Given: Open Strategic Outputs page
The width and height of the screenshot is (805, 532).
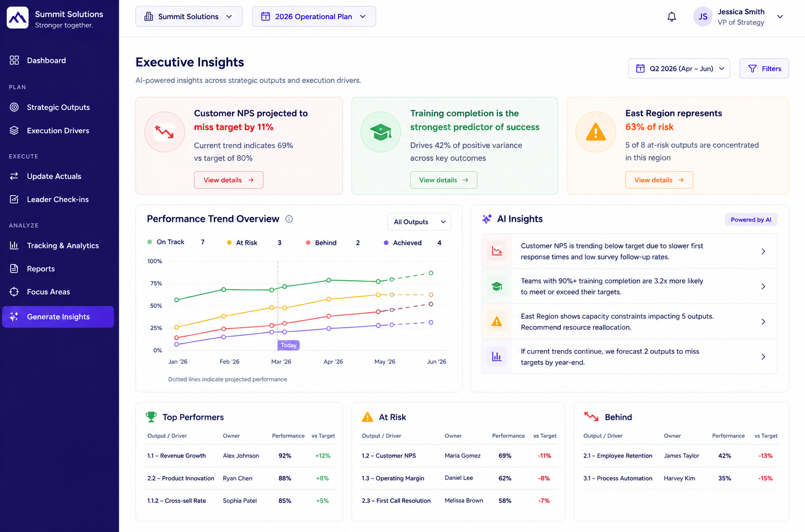Looking at the screenshot, I should click(58, 107).
